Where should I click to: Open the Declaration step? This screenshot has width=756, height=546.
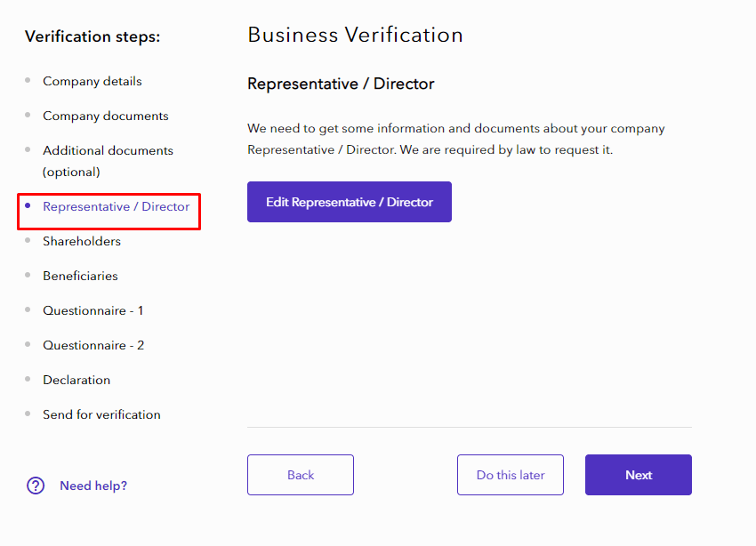(x=76, y=380)
